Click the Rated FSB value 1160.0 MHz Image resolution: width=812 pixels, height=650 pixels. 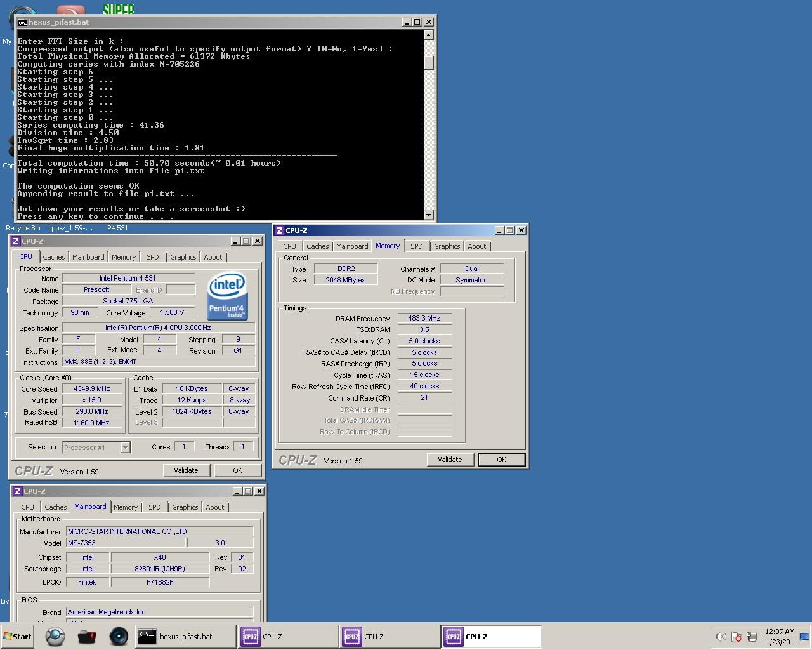[x=92, y=423]
